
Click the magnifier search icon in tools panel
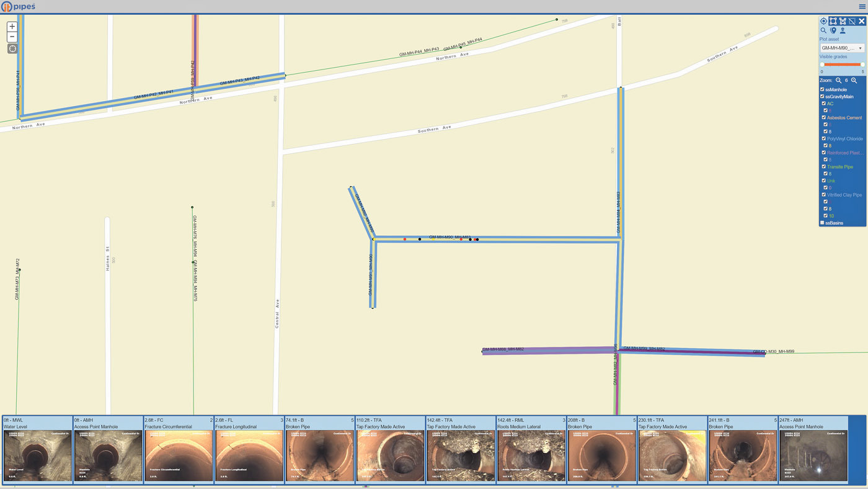point(823,30)
